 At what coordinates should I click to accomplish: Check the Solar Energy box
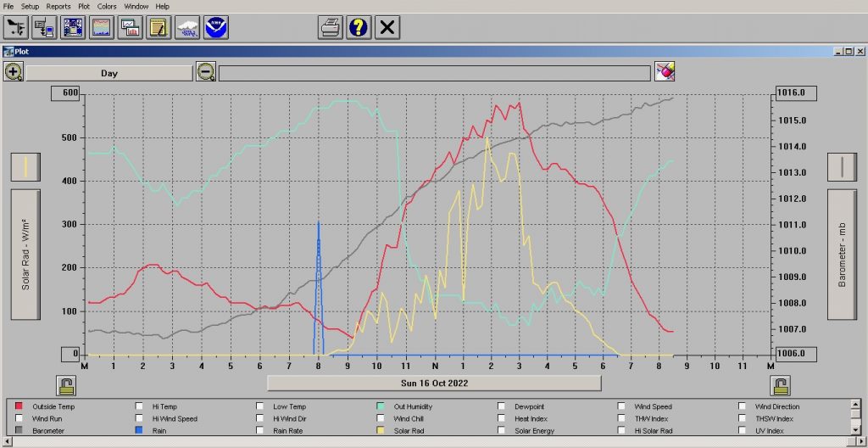coord(502,431)
